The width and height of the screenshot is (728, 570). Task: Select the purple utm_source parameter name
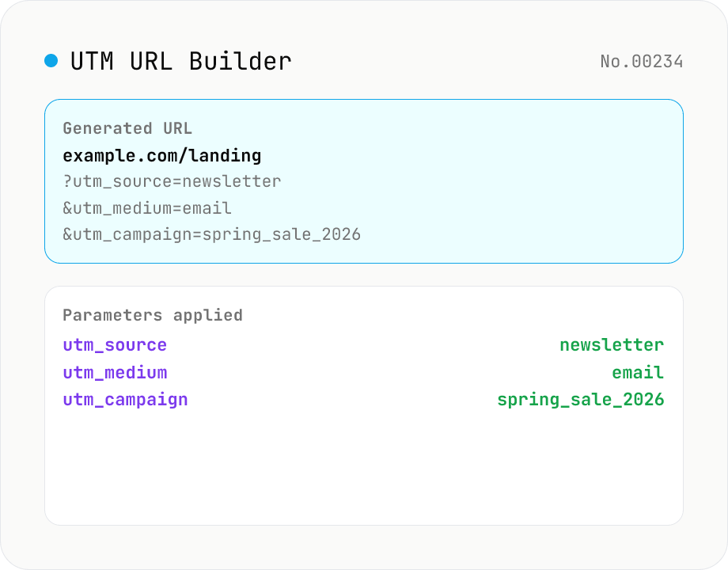click(x=115, y=345)
